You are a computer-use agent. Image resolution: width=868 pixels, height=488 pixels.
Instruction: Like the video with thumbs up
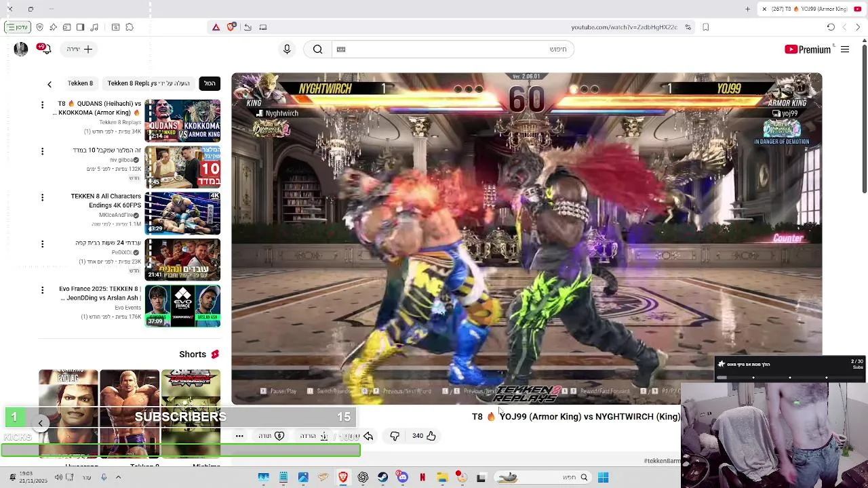coord(424,436)
